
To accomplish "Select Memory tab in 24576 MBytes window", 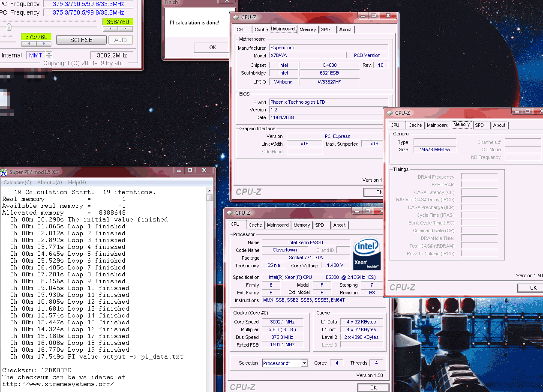I will (462, 125).
